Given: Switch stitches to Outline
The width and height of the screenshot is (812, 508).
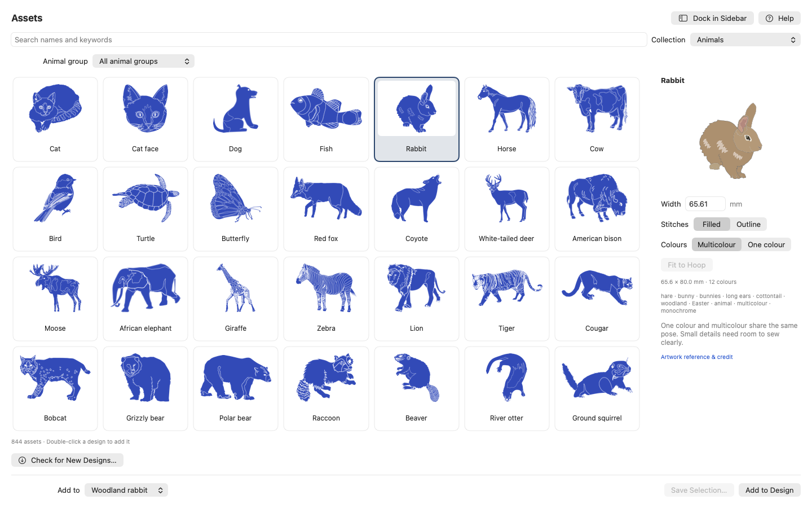Looking at the screenshot, I should click(x=748, y=224).
